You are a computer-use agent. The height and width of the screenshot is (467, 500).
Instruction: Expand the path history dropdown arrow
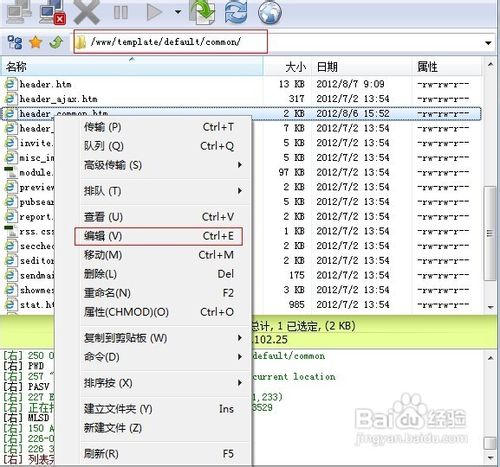(x=488, y=43)
